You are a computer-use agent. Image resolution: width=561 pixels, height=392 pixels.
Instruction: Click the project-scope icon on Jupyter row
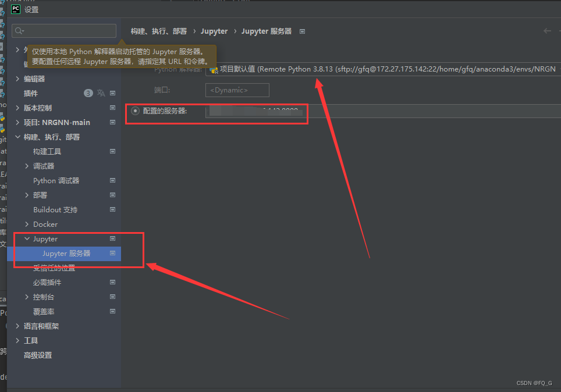[113, 238]
